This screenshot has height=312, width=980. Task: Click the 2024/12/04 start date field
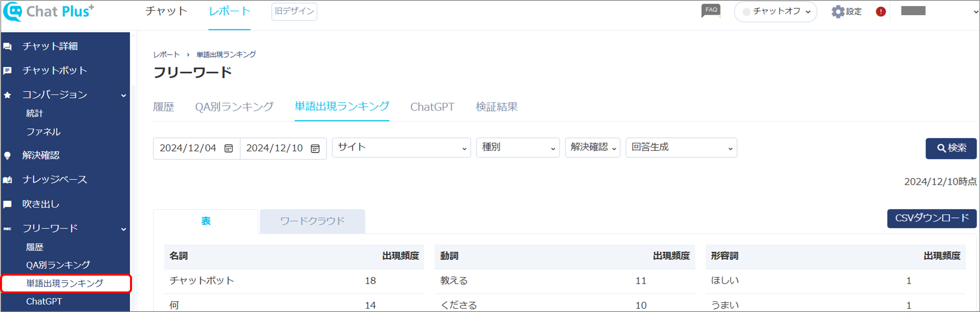coord(196,148)
